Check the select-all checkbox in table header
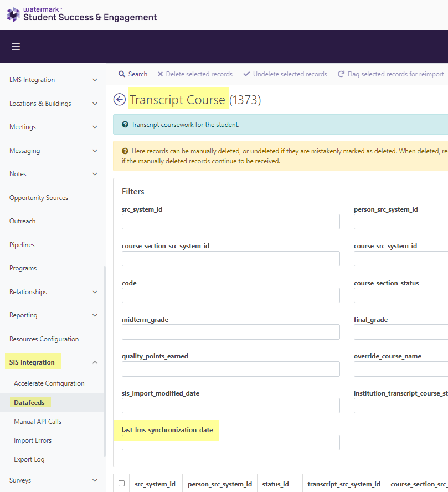This screenshot has width=448, height=492. click(x=122, y=484)
